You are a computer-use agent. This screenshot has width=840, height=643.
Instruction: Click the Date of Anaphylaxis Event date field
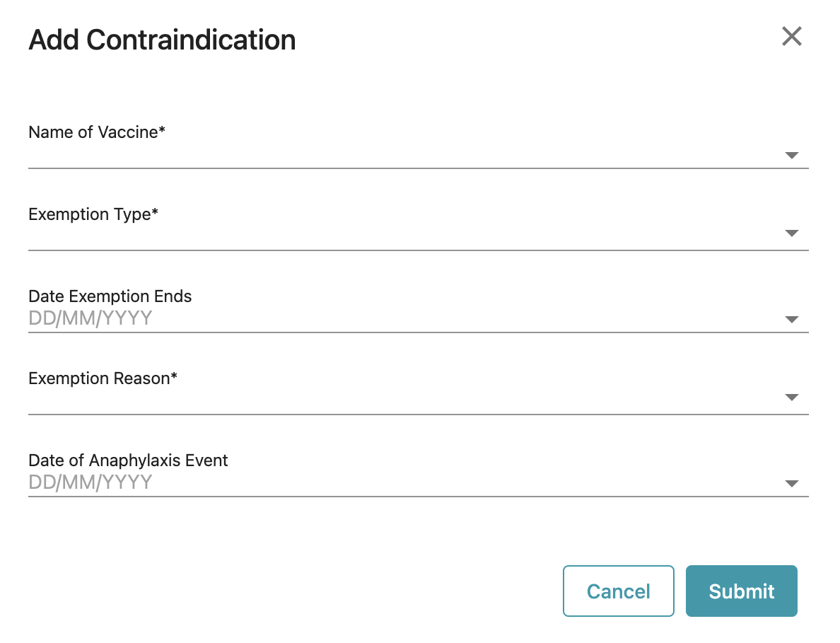click(283, 482)
